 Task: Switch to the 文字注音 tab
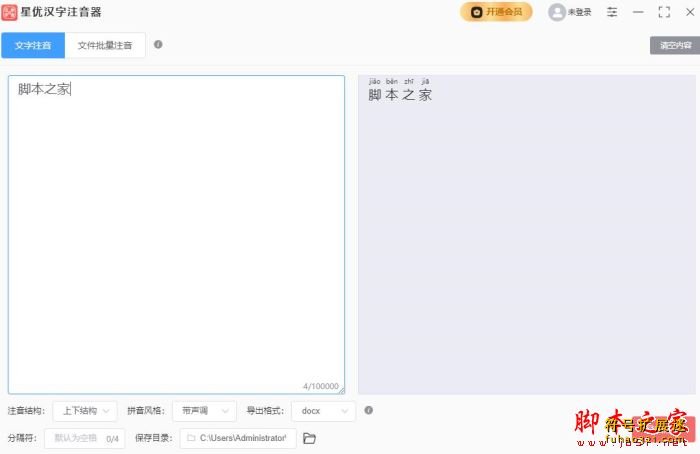point(33,45)
